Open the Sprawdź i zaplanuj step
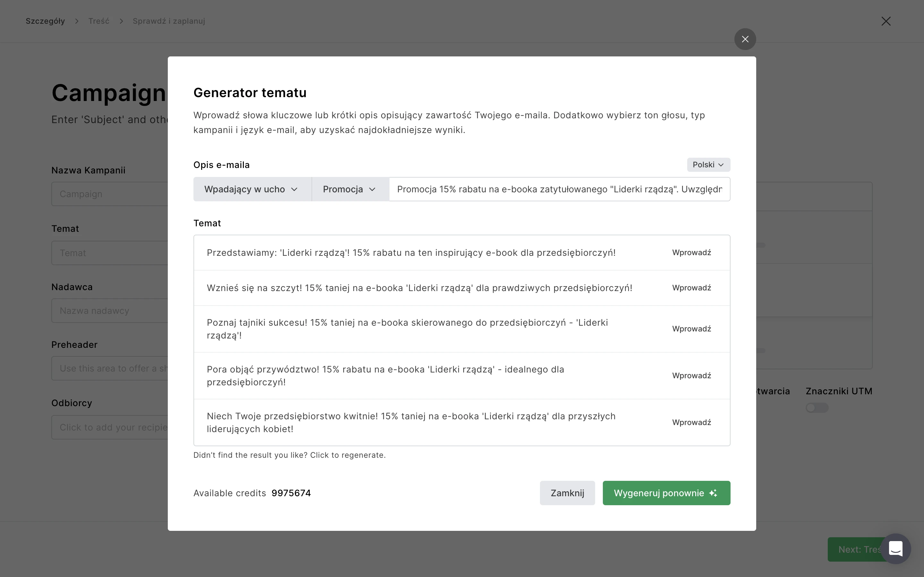Viewport: 924px width, 577px height. pos(169,21)
